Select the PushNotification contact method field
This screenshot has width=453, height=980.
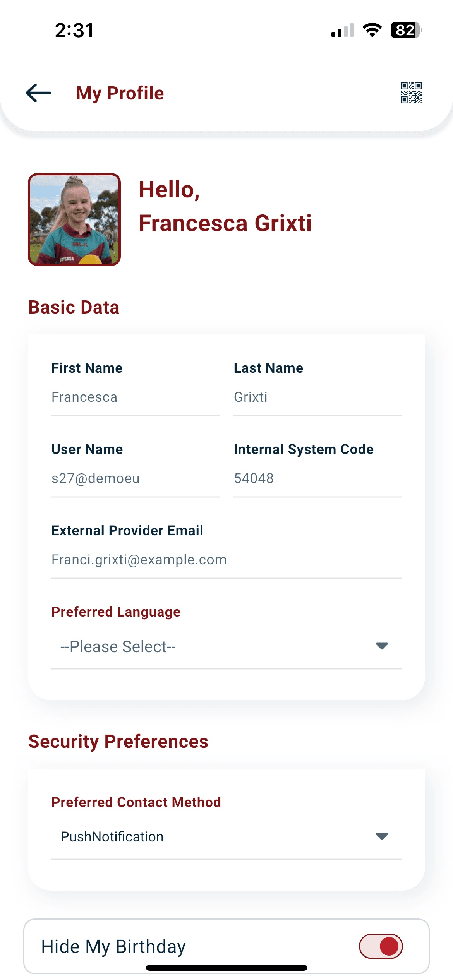[226, 837]
